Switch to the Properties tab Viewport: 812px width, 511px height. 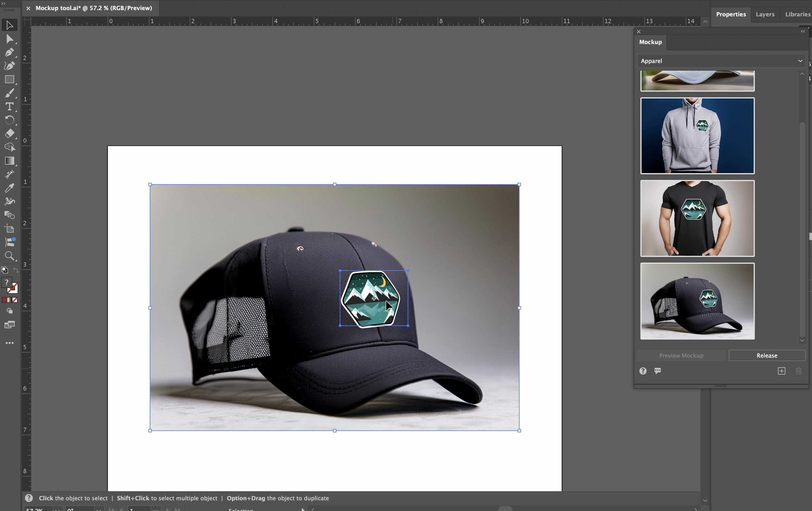click(x=731, y=14)
